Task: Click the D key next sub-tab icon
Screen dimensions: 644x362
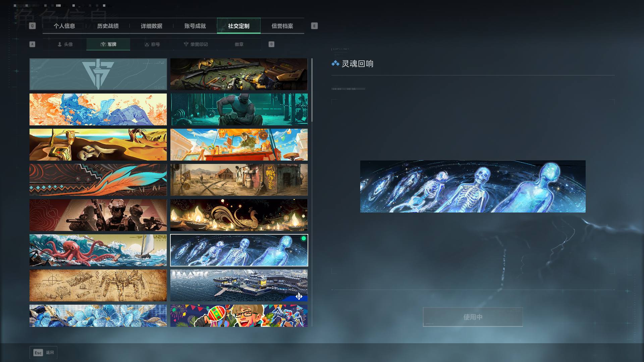Action: pyautogui.click(x=271, y=44)
